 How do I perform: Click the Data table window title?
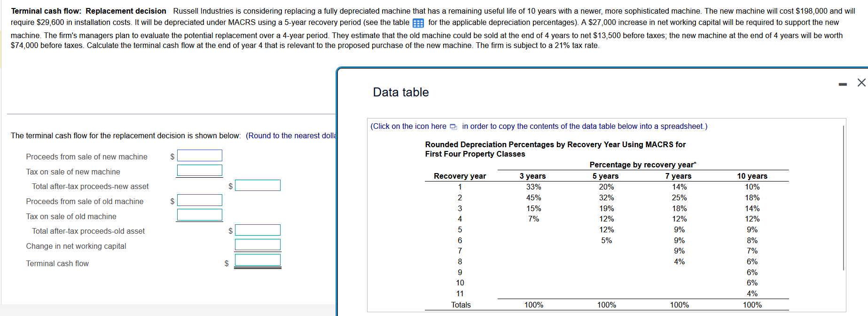pos(400,92)
